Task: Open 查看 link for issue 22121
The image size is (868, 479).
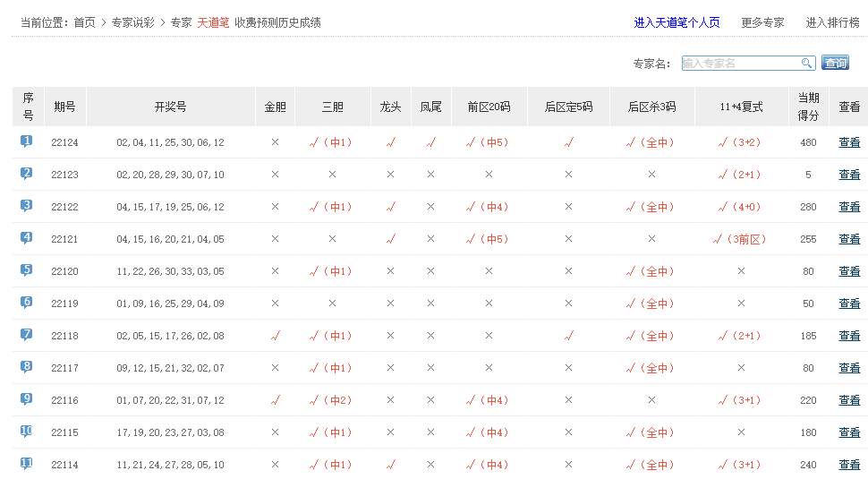Action: (x=848, y=239)
